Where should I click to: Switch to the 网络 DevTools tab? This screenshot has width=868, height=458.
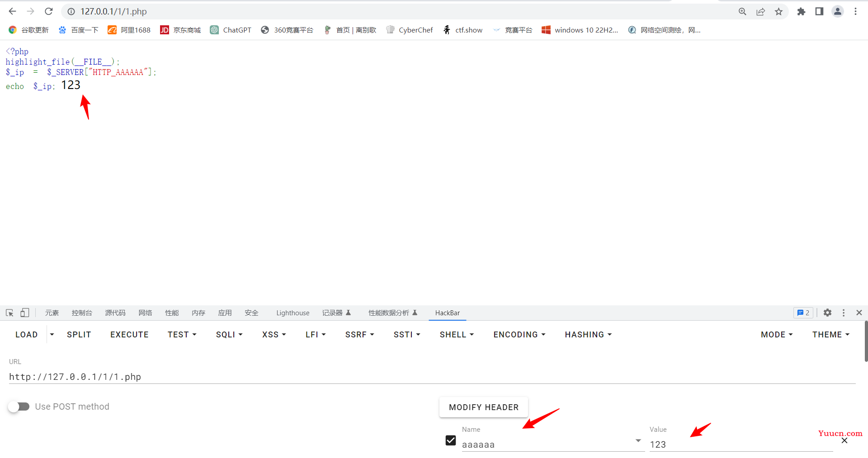[145, 313]
